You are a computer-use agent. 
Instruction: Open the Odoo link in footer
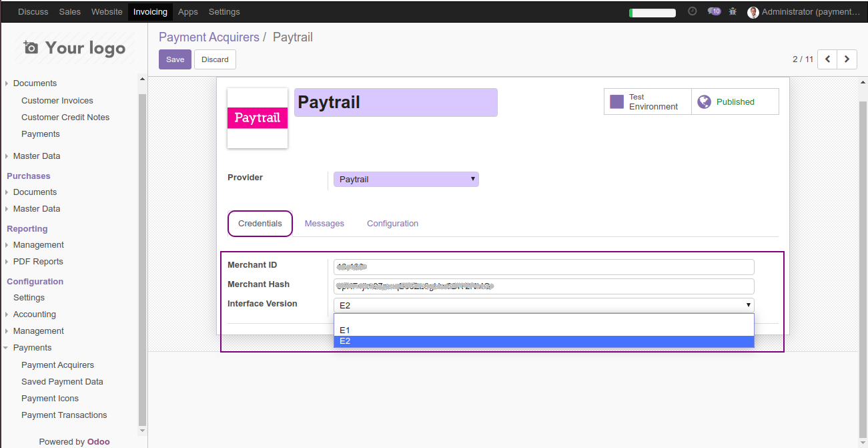(x=99, y=442)
